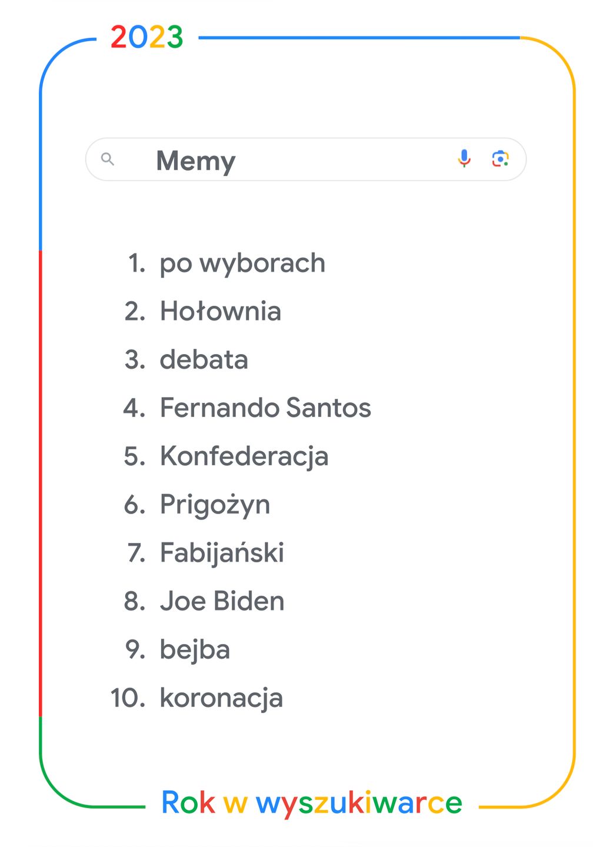
Task: Click on "Joe Biden" entry
Action: click(222, 602)
